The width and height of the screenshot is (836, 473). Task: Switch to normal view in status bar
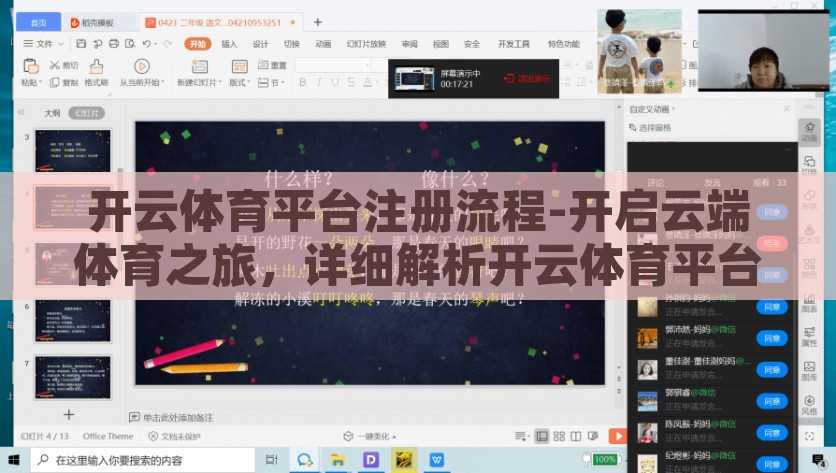[x=542, y=436]
